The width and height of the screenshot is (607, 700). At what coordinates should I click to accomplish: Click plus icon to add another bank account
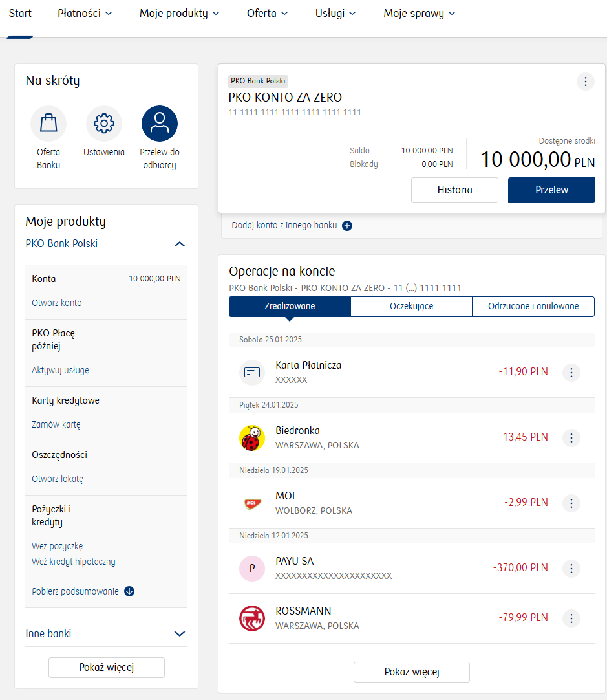coord(347,226)
